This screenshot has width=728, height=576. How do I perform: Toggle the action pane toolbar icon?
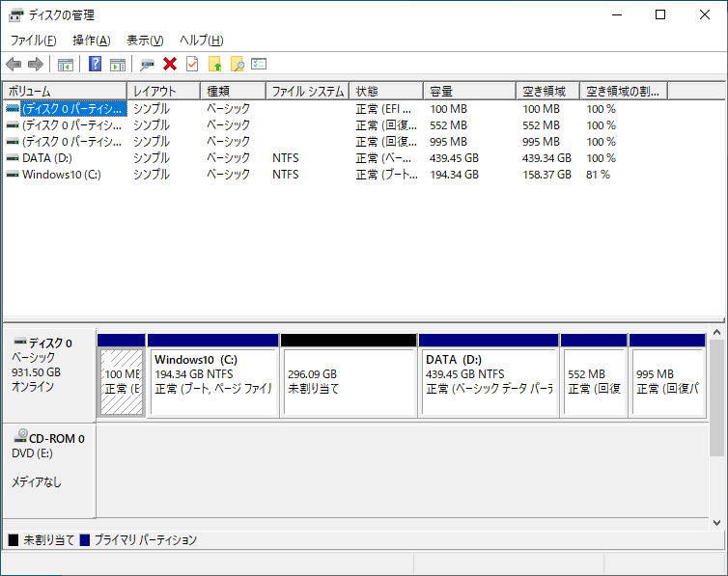pyautogui.click(x=118, y=65)
